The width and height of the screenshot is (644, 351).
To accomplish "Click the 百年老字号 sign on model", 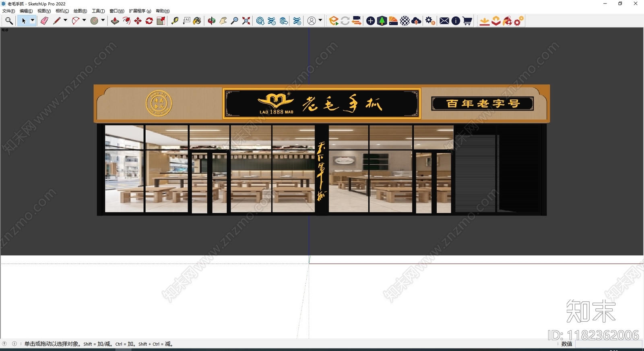I will (483, 103).
